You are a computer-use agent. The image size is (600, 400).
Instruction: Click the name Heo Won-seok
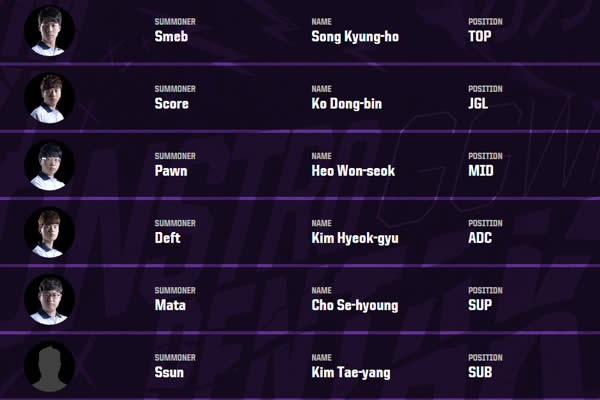pyautogui.click(x=353, y=171)
